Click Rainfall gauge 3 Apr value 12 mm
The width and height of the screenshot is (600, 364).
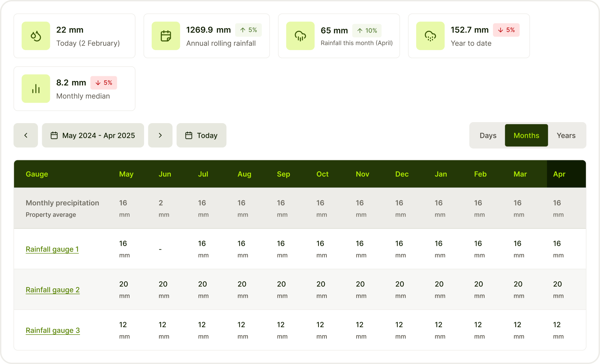(558, 331)
